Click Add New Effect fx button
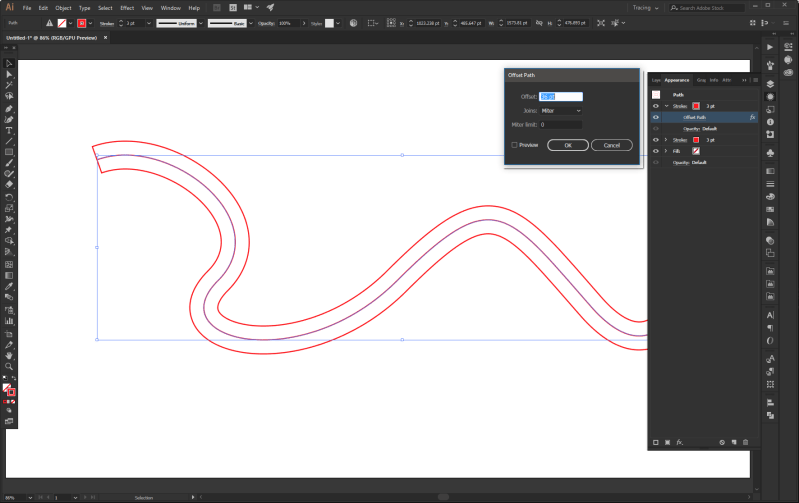The width and height of the screenshot is (799, 503). [680, 442]
